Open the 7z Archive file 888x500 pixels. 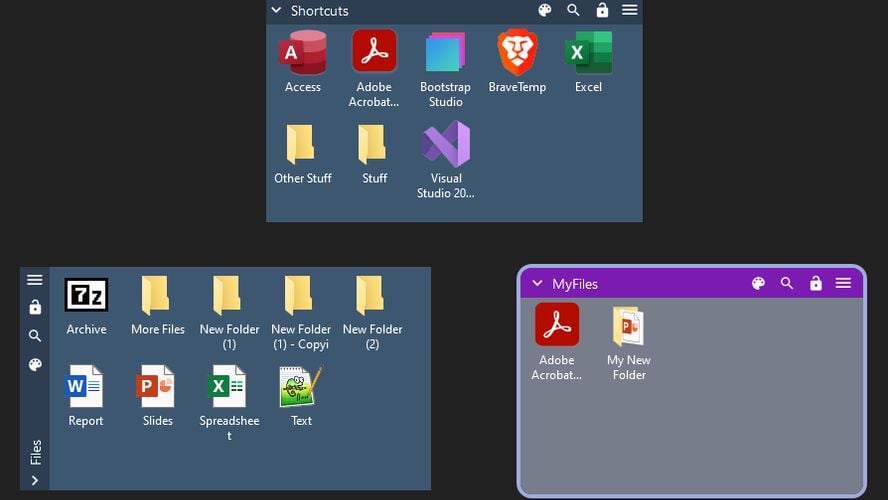point(86,295)
